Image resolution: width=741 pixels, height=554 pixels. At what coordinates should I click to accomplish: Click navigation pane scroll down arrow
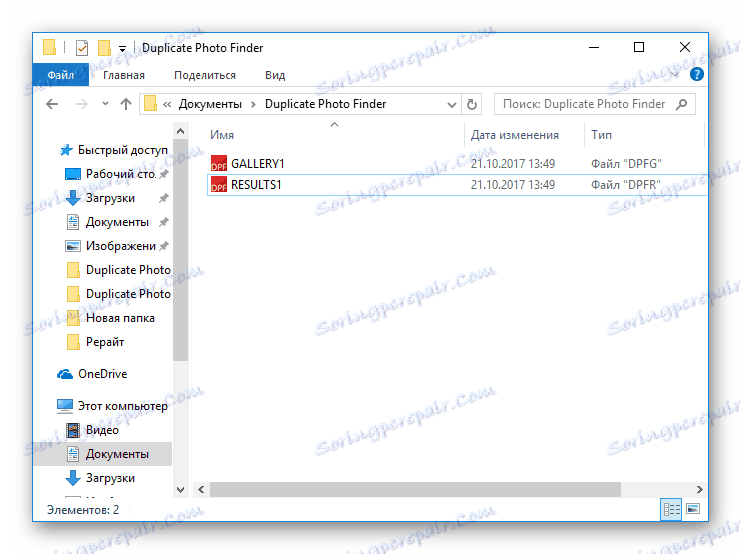pos(180,490)
